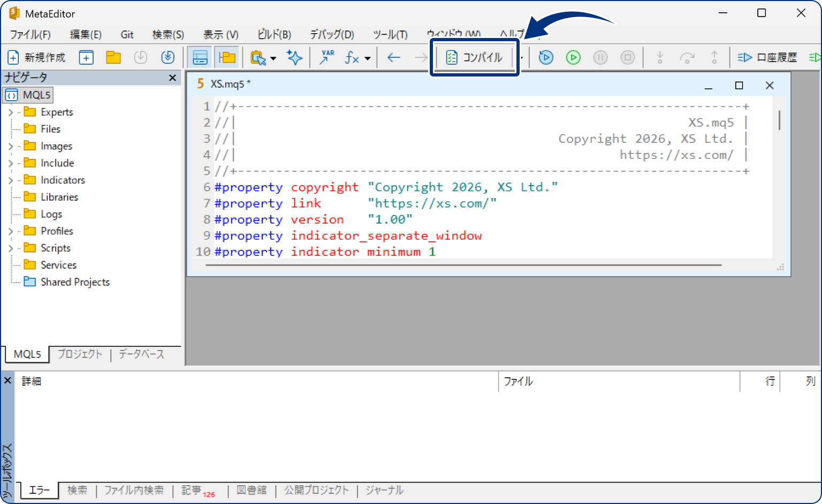Expand the Experts folder in Navigator

[11, 112]
